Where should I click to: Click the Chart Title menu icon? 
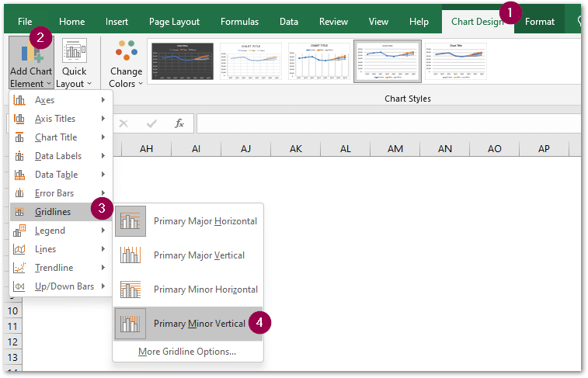(x=20, y=137)
